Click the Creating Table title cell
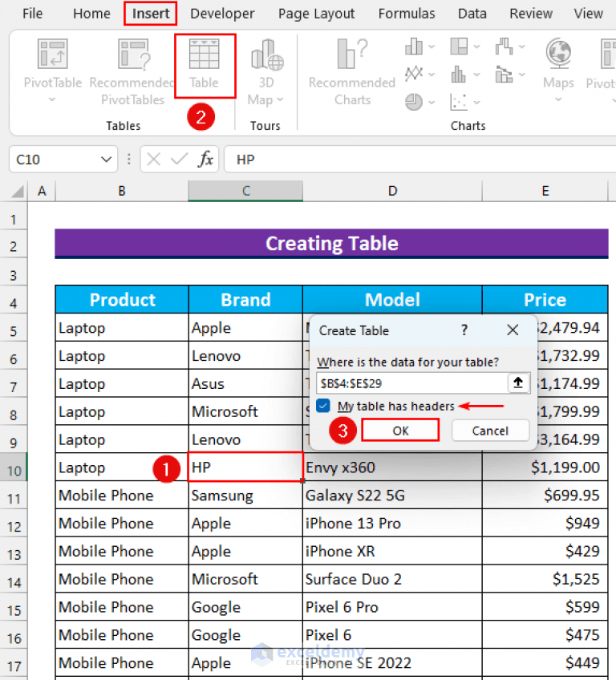 [331, 243]
